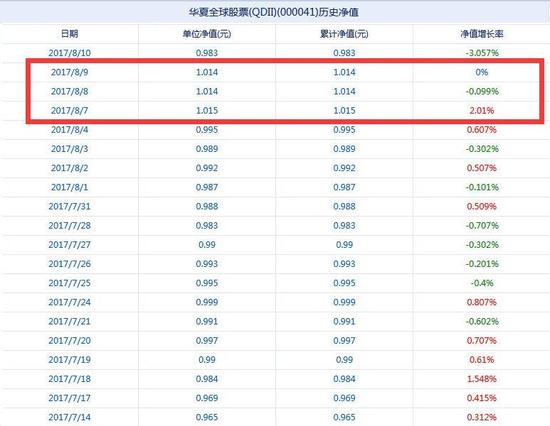Select the 2017/7/25 date cell
Viewport: 550px width, 426px height.
coord(69,283)
